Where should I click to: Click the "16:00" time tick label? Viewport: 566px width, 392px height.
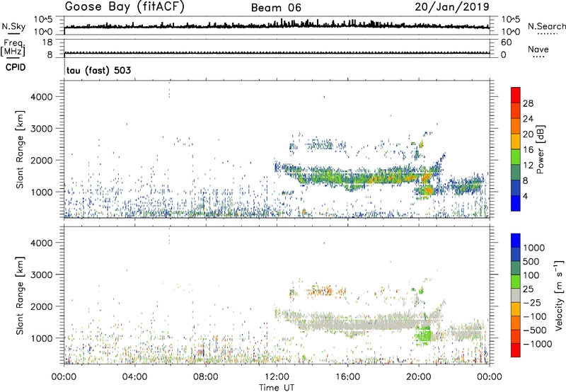point(347,377)
